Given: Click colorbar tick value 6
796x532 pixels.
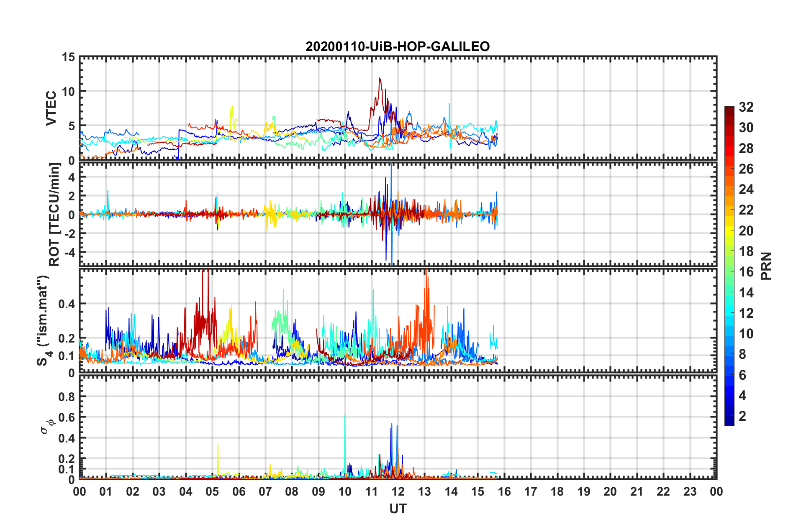Looking at the screenshot, I should pyautogui.click(x=742, y=375).
